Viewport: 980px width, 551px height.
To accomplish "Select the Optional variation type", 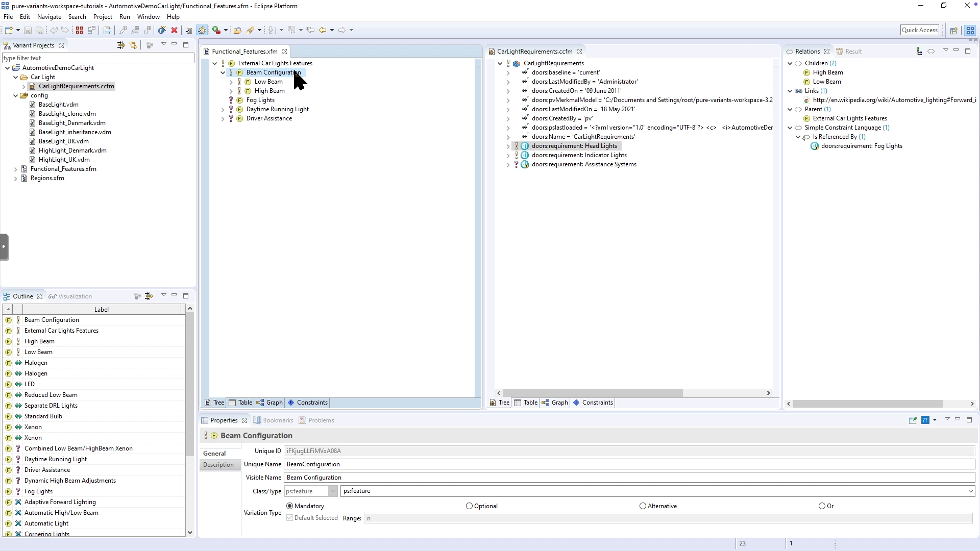I will click(469, 506).
